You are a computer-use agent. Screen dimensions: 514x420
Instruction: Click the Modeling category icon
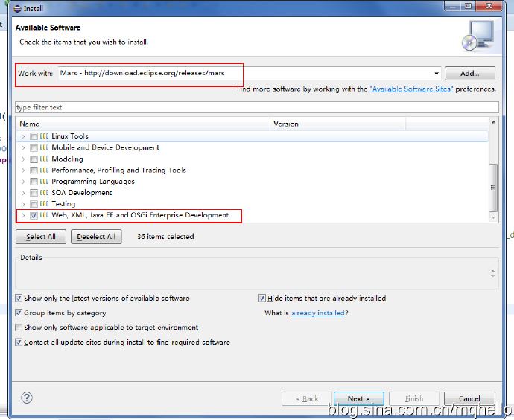click(44, 159)
